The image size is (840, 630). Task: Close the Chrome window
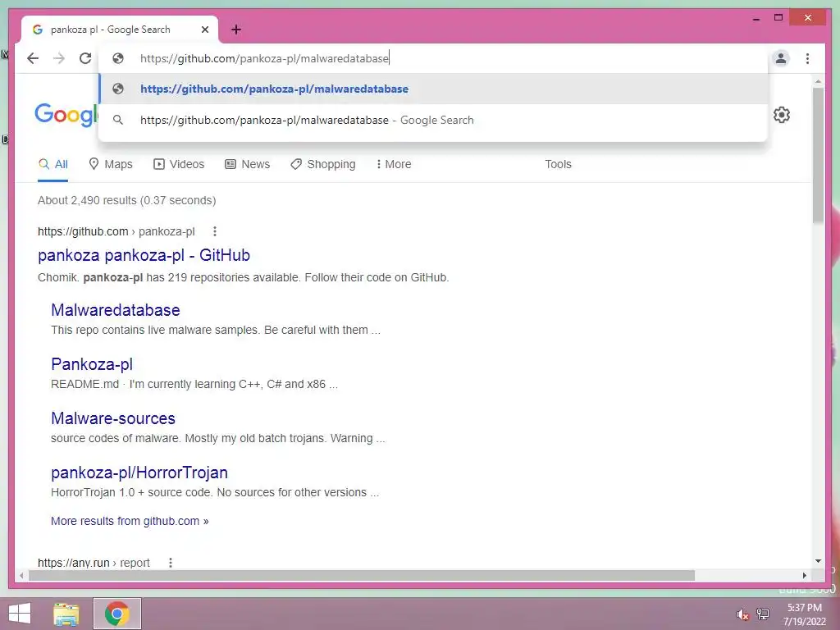(808, 18)
